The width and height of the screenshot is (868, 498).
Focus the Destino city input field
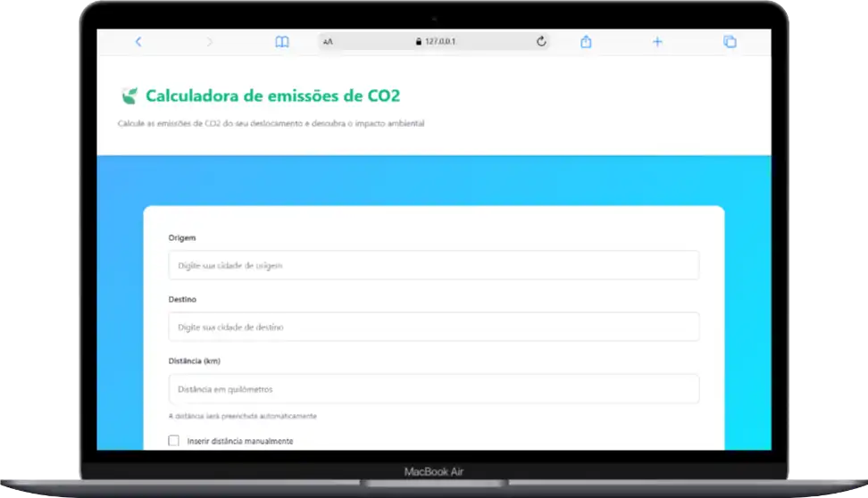click(x=433, y=327)
